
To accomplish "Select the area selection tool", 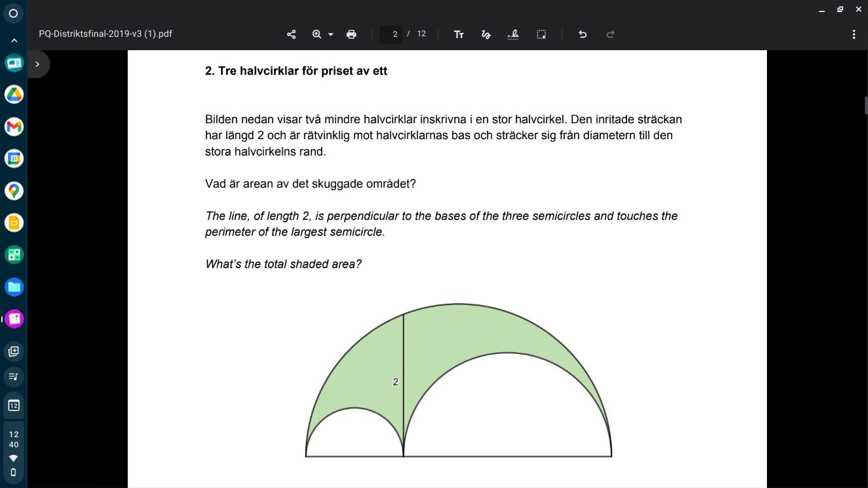I will tap(541, 34).
